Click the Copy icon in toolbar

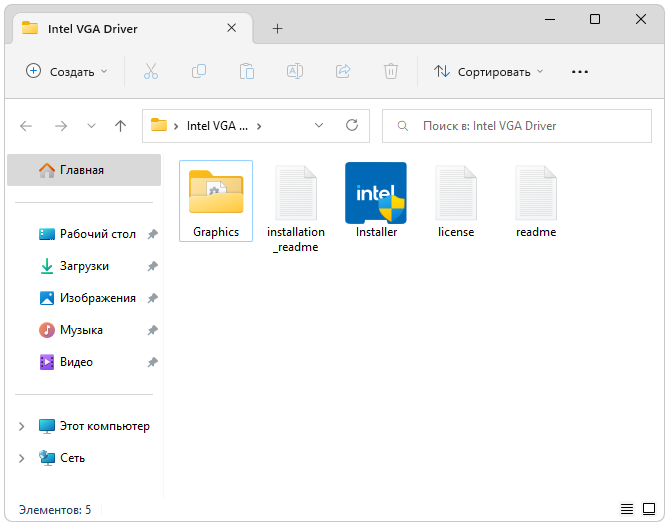pos(199,71)
